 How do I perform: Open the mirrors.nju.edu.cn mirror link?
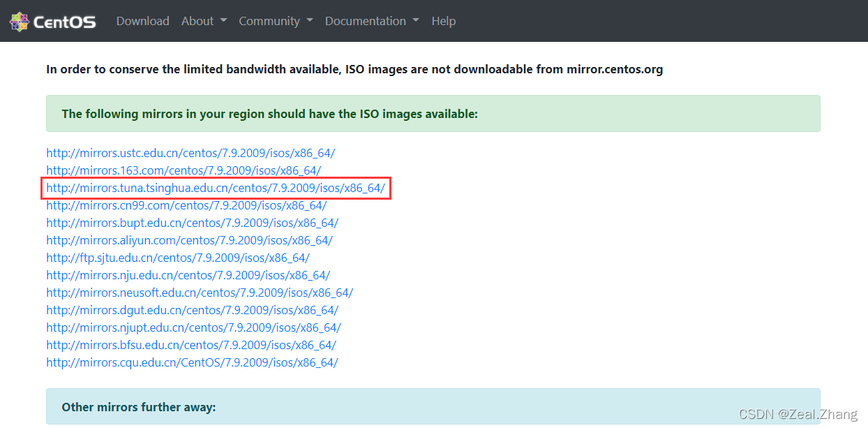pos(188,275)
